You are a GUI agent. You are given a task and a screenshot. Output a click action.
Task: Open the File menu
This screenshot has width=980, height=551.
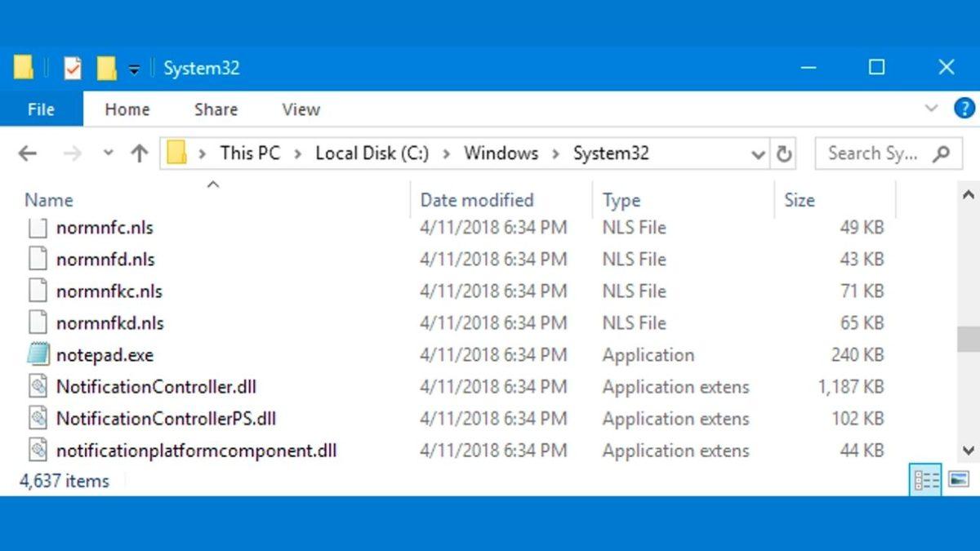pyautogui.click(x=41, y=109)
